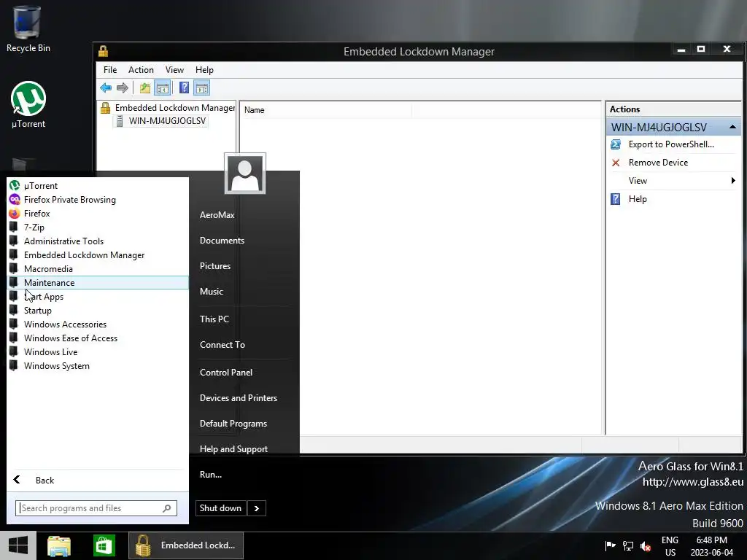Open Documents from the Start menu

click(x=222, y=241)
